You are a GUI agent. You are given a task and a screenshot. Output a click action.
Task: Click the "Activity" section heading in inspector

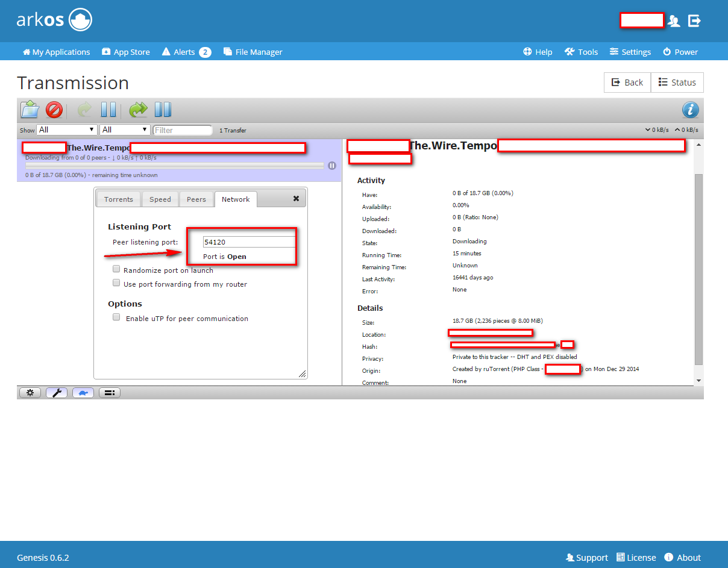371,180
